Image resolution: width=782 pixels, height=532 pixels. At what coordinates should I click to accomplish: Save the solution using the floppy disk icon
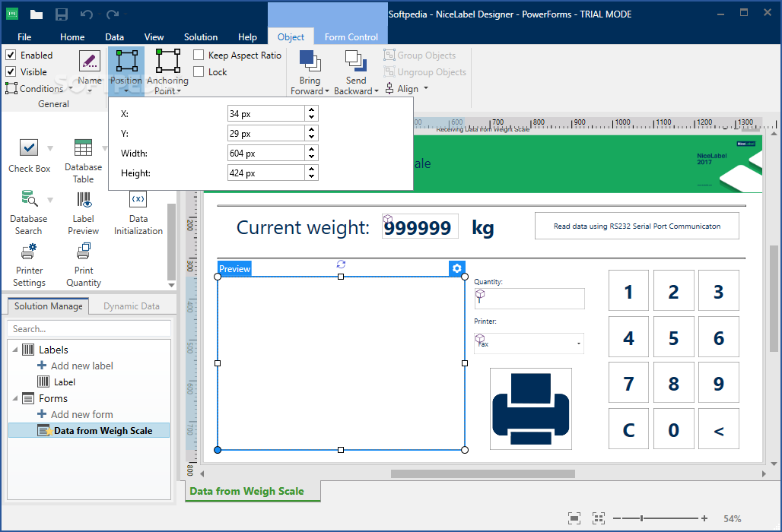pos(62,14)
